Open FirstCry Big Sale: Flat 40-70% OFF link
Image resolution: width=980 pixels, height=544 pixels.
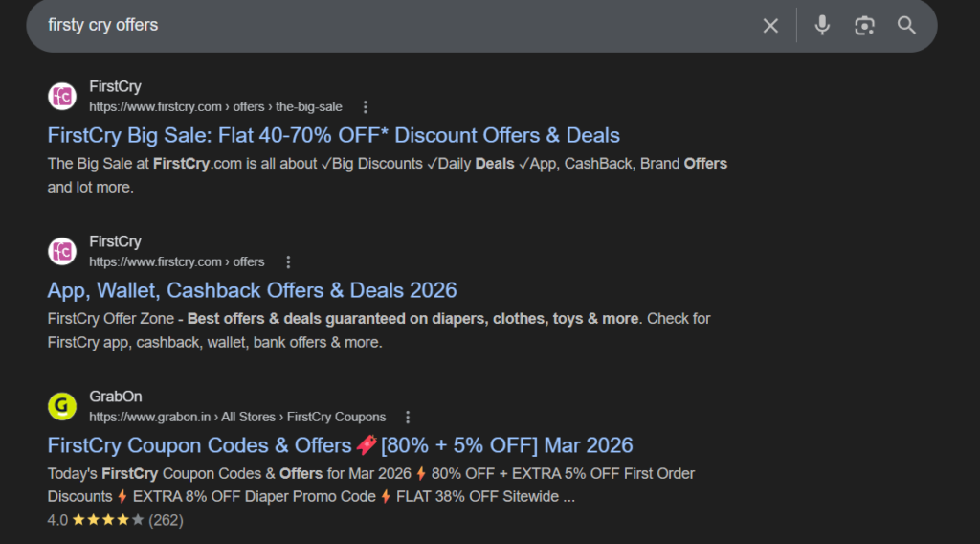click(333, 135)
